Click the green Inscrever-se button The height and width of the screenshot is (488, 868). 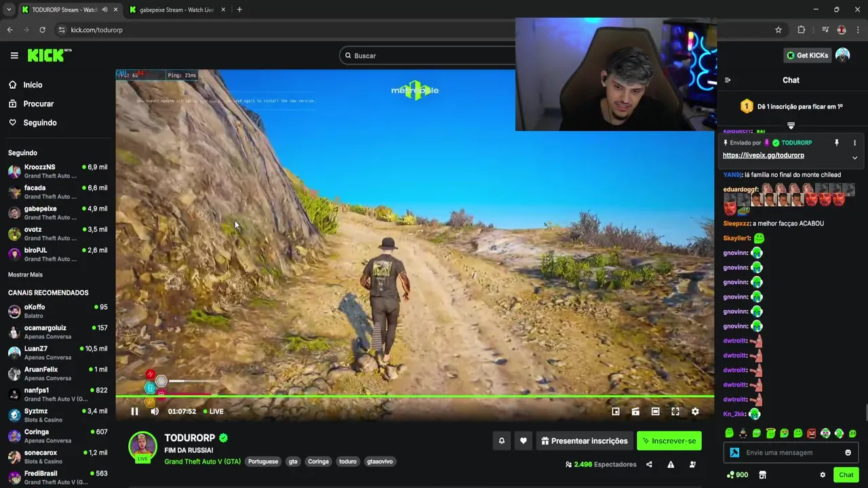click(x=669, y=441)
